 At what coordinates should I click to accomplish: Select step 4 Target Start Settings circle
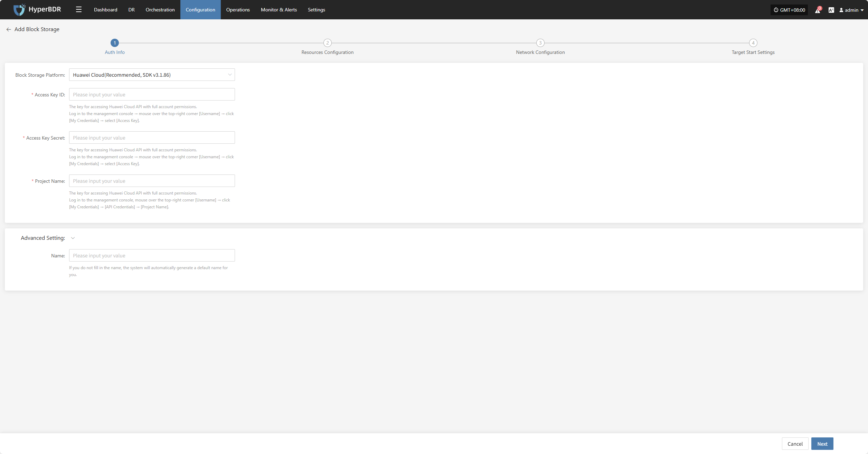click(x=753, y=43)
